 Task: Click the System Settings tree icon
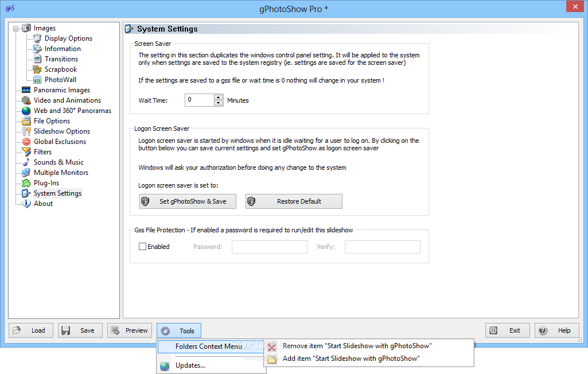click(26, 193)
